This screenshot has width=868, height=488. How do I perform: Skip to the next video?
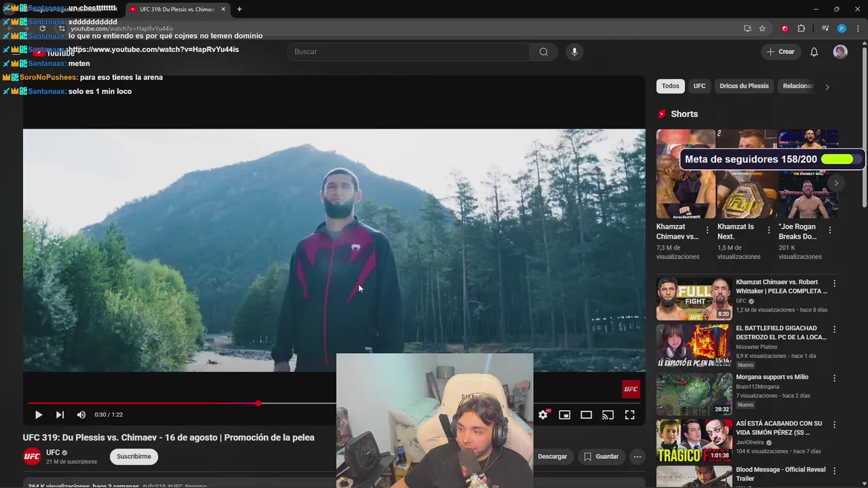pyautogui.click(x=60, y=415)
